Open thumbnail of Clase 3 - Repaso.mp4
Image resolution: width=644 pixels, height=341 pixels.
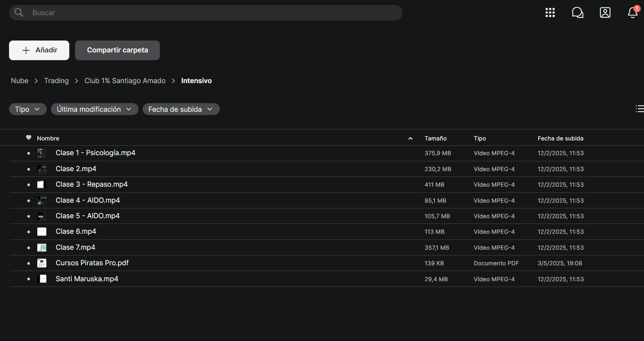[x=42, y=185]
